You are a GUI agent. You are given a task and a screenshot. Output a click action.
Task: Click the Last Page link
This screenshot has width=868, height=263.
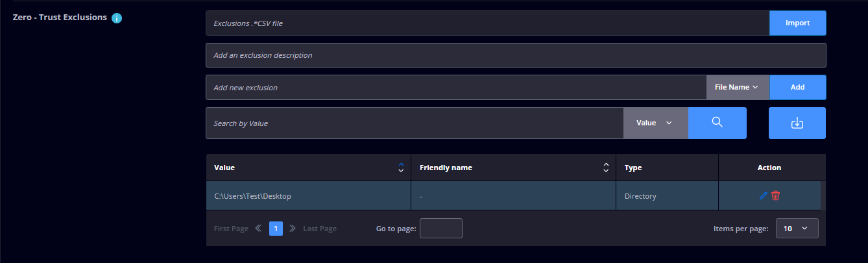(x=320, y=229)
